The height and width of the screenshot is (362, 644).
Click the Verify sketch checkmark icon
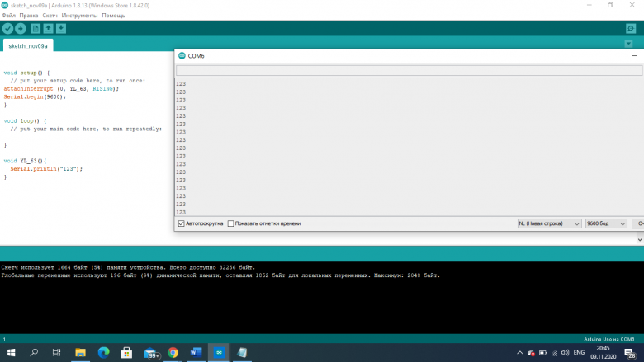(7, 28)
